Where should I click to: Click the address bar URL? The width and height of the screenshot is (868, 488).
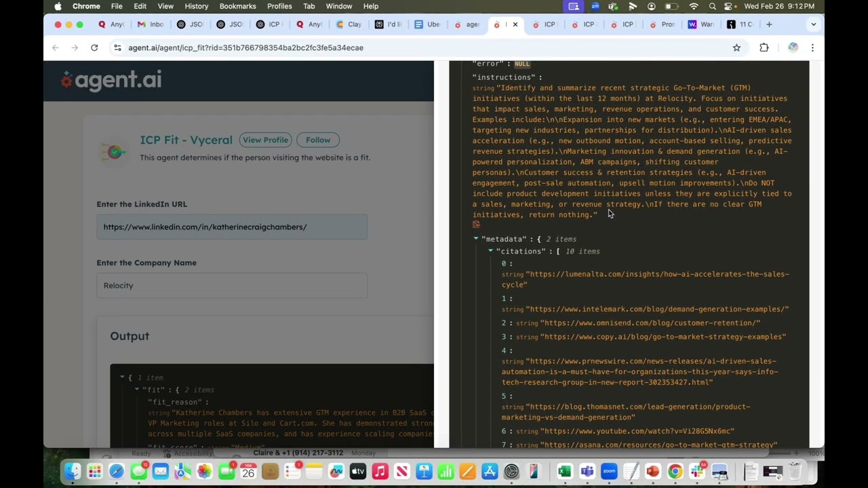[245, 47]
